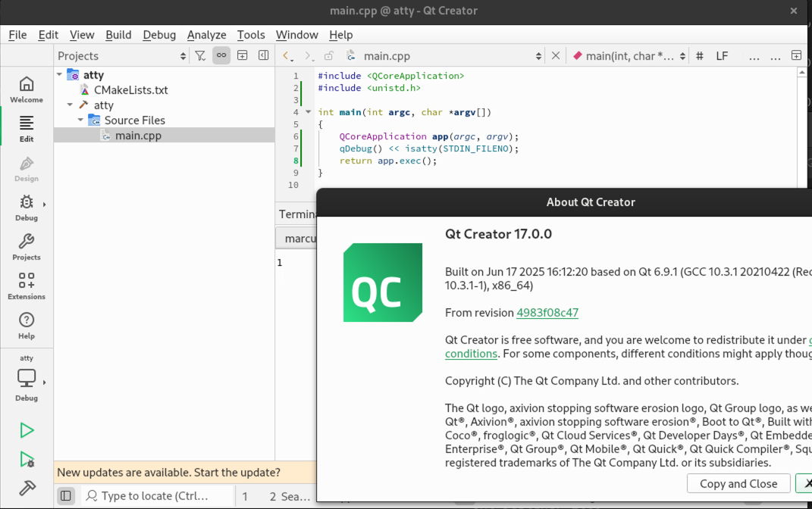Go back in editor navigation history

[x=287, y=56]
